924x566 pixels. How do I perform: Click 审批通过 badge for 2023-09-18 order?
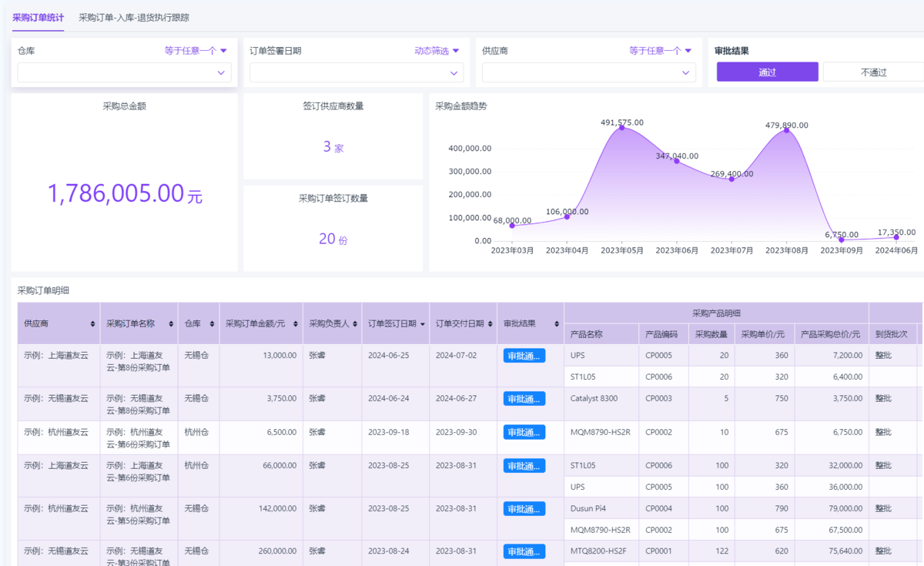coord(524,433)
